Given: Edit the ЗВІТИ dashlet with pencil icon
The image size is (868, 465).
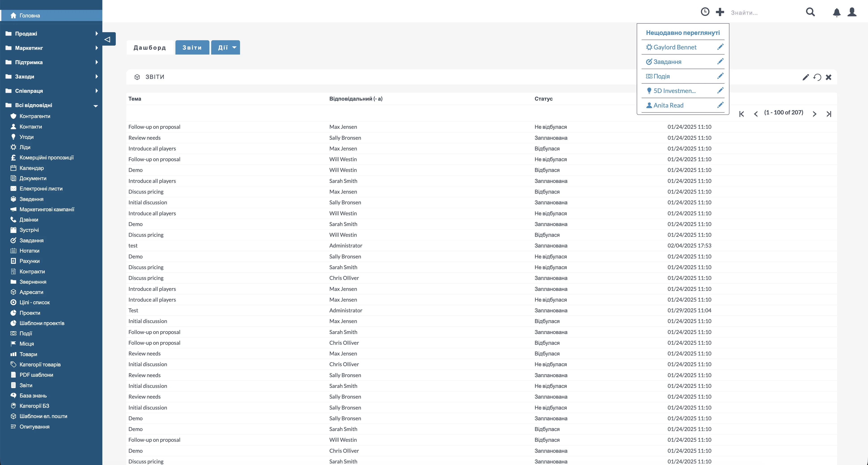Looking at the screenshot, I should 805,77.
